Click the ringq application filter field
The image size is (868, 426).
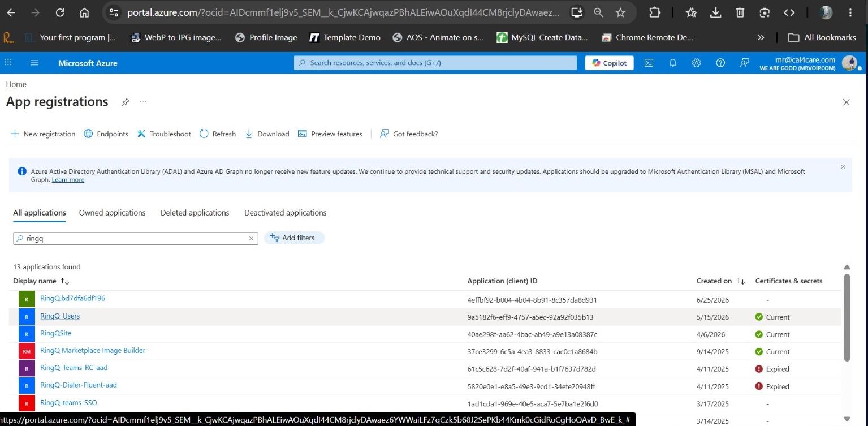(136, 239)
